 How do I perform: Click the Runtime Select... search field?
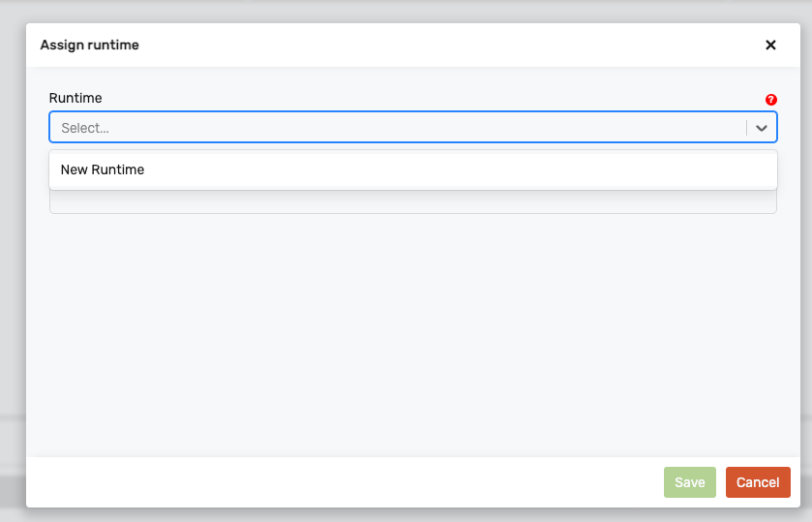click(387, 128)
